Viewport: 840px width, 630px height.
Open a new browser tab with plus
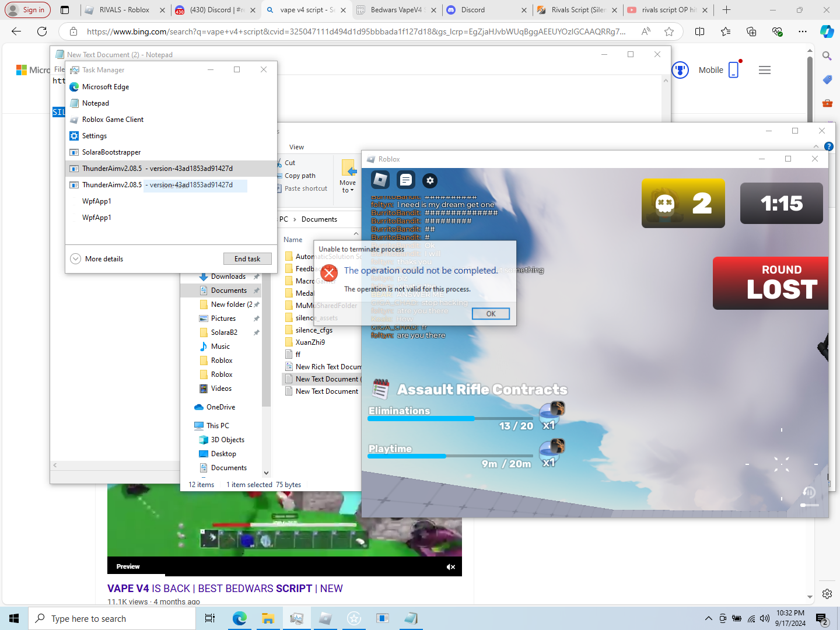pyautogui.click(x=726, y=10)
